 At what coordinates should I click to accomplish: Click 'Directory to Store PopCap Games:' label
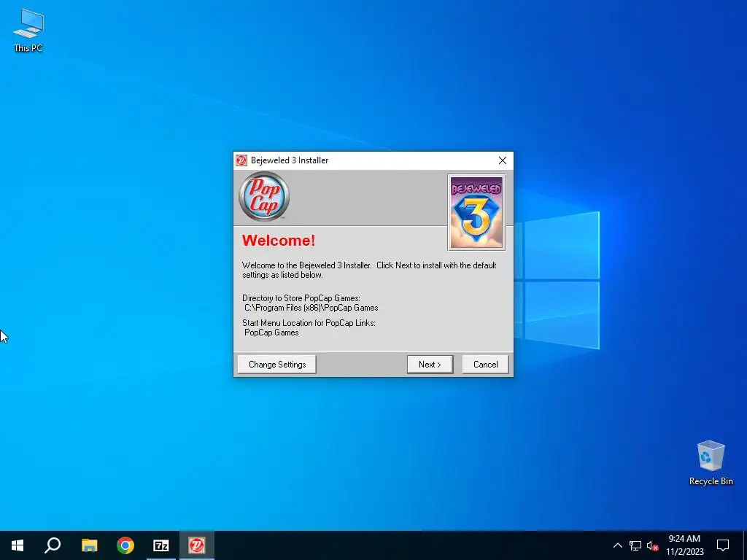click(301, 298)
